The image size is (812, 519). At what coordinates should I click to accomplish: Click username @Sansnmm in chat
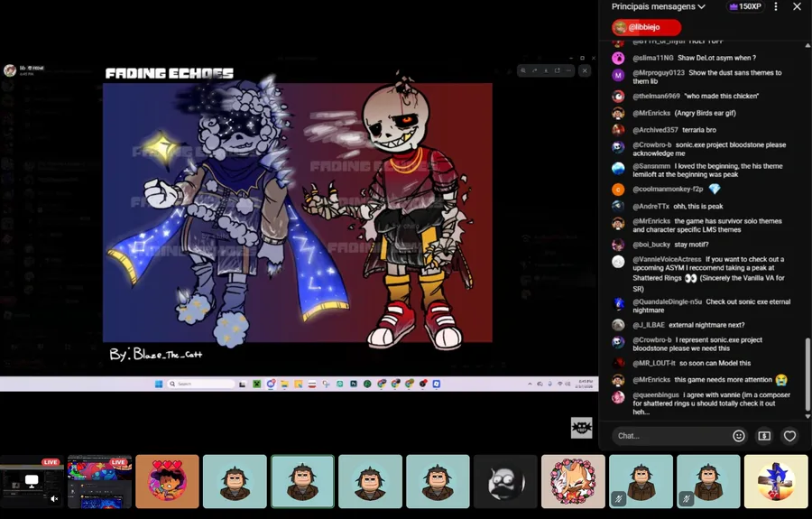click(651, 166)
